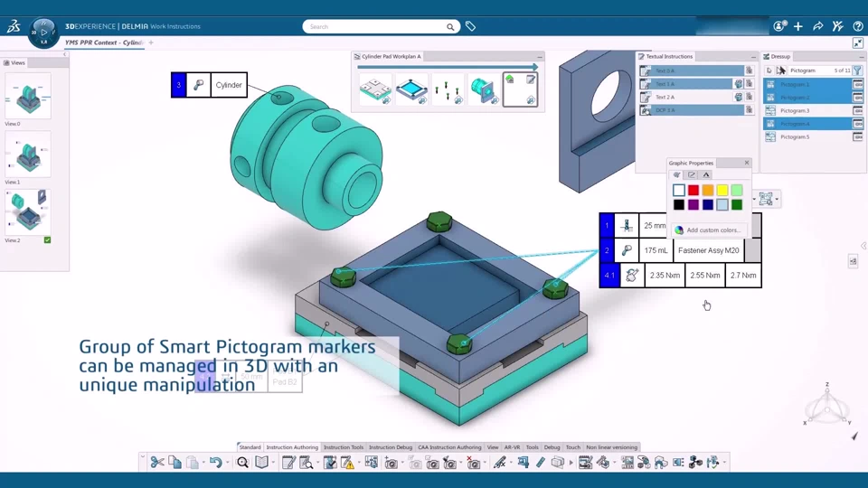The width and height of the screenshot is (868, 488).
Task: Open the dropdown arrow next to Undo
Action: (x=228, y=463)
